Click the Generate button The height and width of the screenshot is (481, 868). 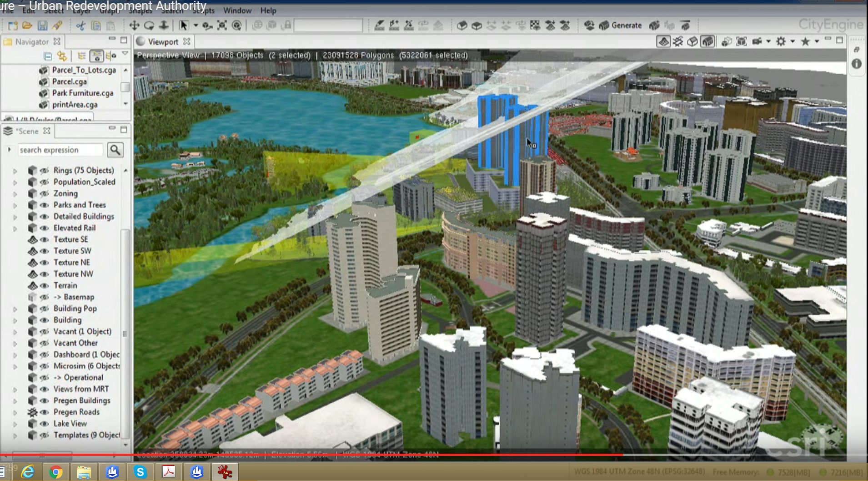tap(621, 25)
